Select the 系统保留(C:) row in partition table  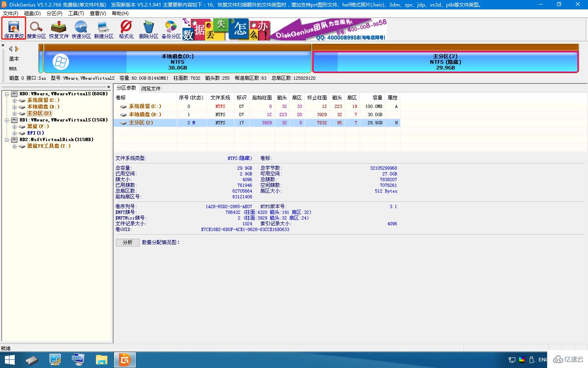257,106
